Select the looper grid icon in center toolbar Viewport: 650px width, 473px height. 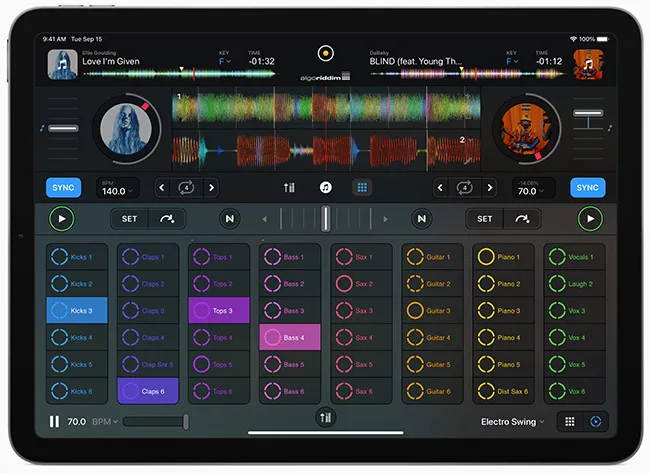(362, 188)
